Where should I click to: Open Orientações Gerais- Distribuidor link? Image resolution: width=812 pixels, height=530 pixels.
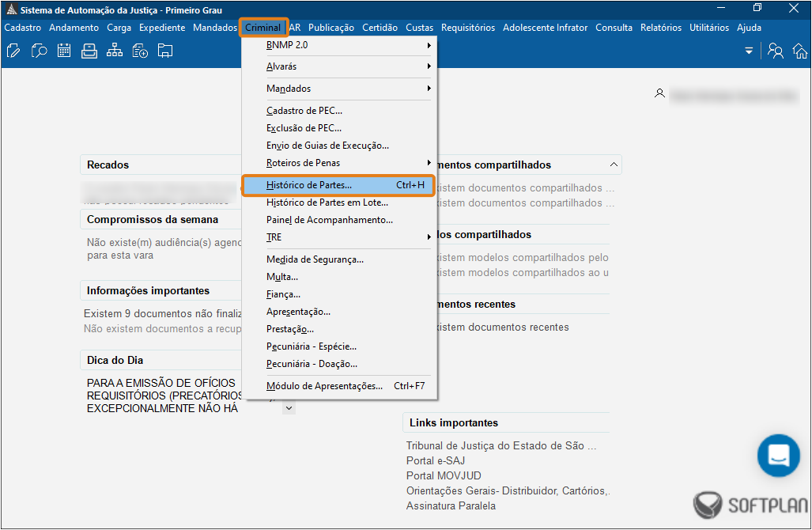[508, 490]
